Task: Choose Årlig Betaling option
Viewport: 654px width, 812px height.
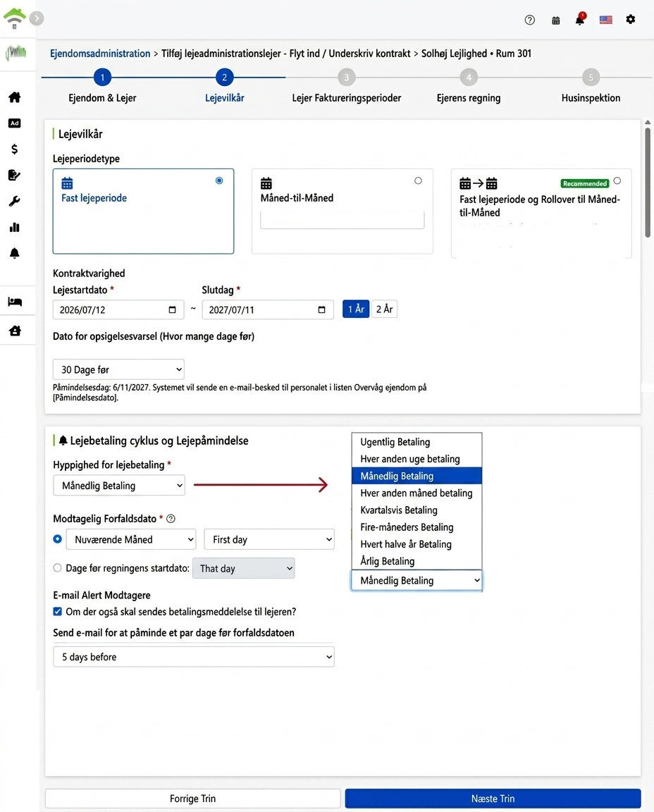Action: (417, 561)
